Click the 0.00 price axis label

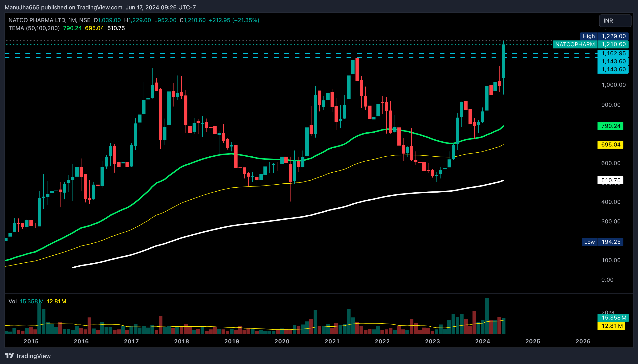coord(607,280)
